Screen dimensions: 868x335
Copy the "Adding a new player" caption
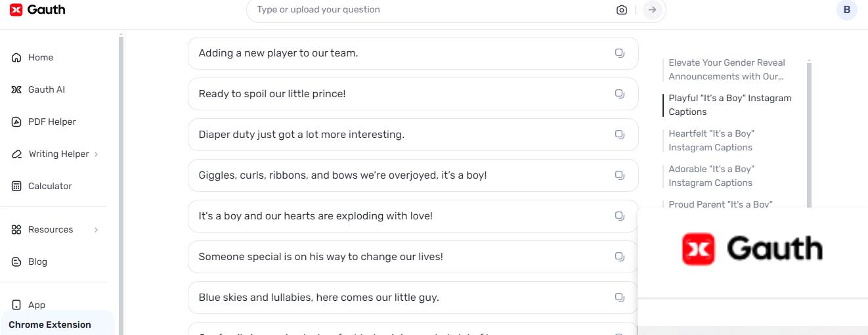(619, 53)
